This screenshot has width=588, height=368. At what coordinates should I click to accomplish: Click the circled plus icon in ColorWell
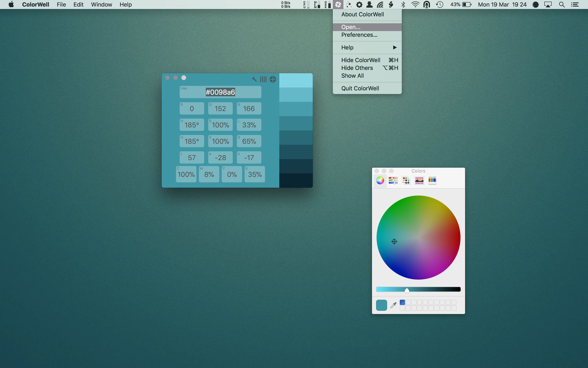[x=273, y=79]
